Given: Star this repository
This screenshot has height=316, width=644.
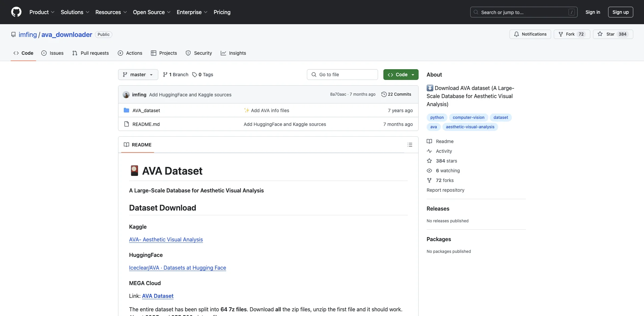Looking at the screenshot, I should coord(613,34).
